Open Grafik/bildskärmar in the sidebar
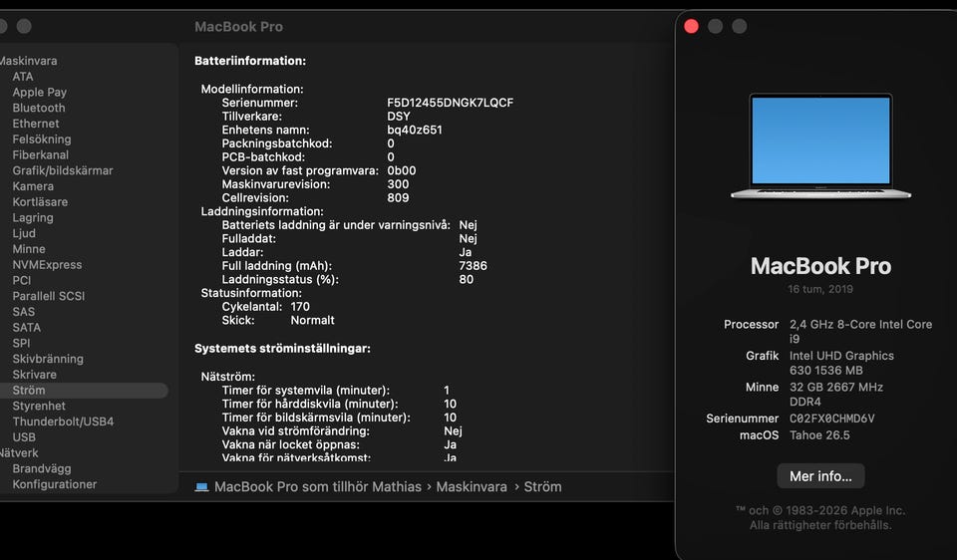This screenshot has width=957, height=560. [62, 170]
